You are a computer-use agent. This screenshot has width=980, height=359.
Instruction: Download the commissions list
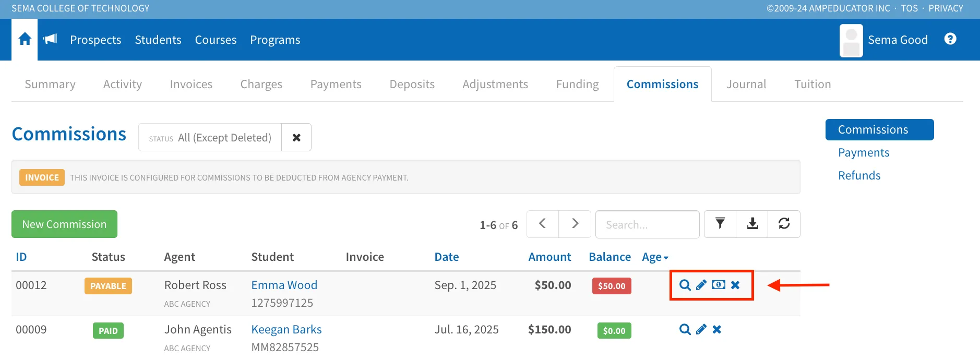[752, 224]
